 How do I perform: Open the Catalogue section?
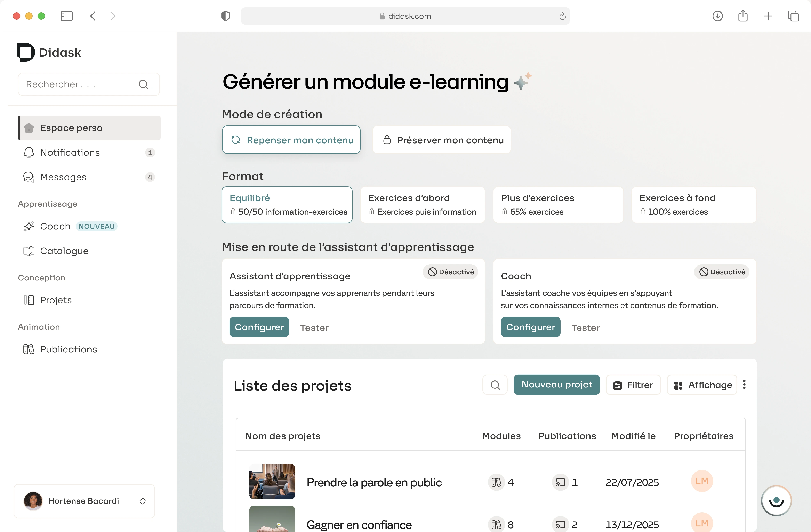click(x=64, y=251)
